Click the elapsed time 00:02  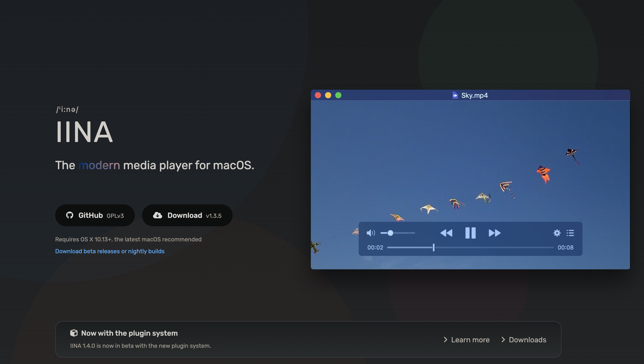[x=375, y=248]
